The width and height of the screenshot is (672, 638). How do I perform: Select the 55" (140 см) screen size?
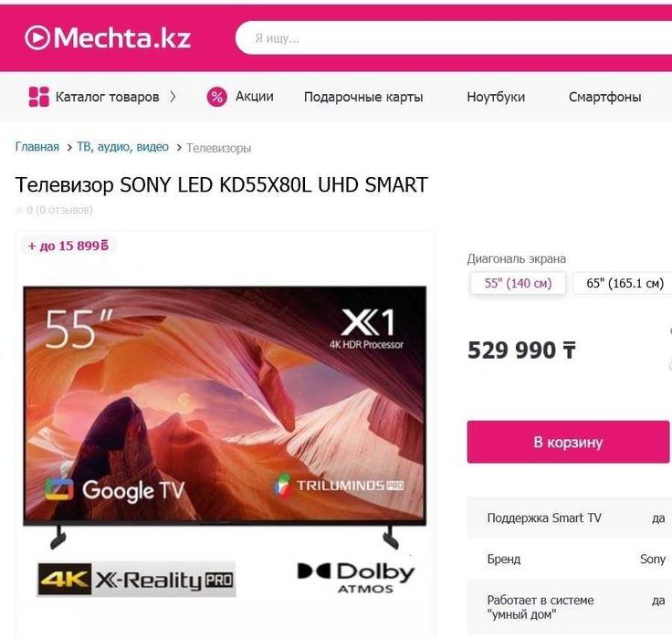click(x=518, y=283)
